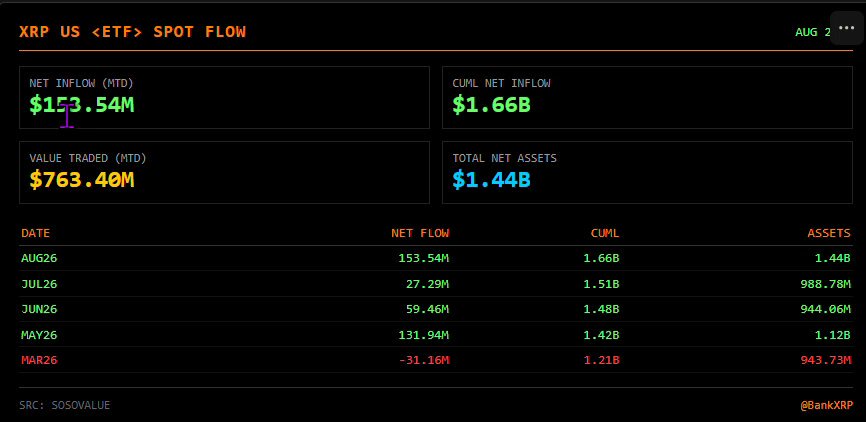This screenshot has height=422, width=866.
Task: Select the NET INFLOW (MTD) label
Action: (81, 83)
